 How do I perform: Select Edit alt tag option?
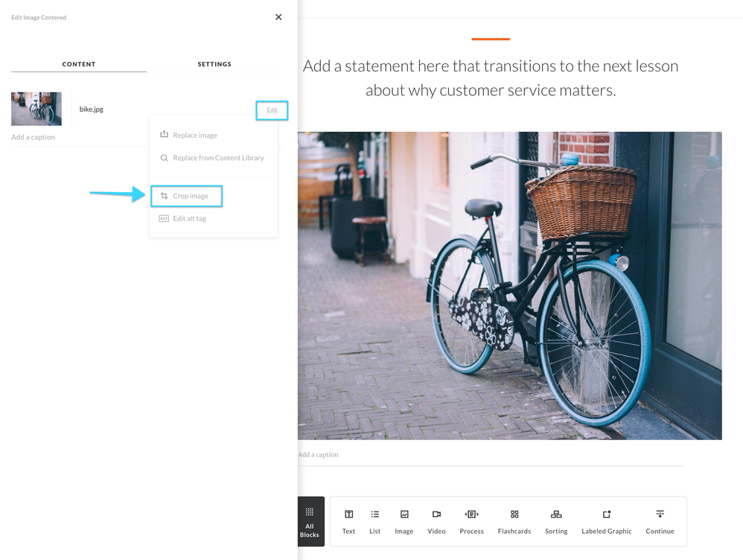point(189,219)
